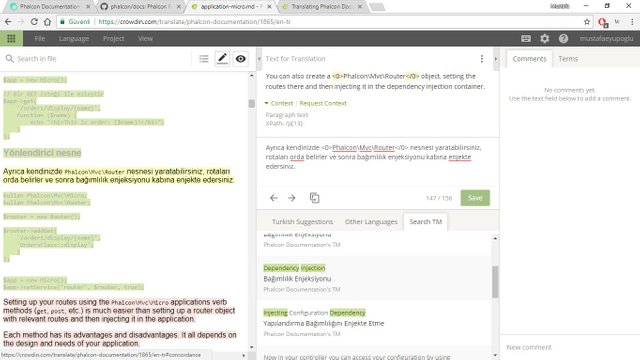Screen dimensions: 640x360
Task: Open editor settings gear
Action: pyautogui.click(x=544, y=38)
